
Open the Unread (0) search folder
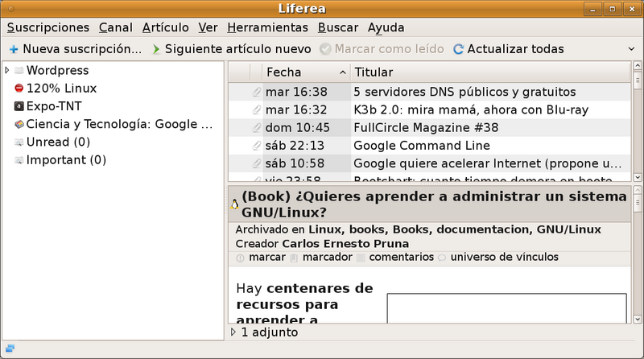(58, 142)
